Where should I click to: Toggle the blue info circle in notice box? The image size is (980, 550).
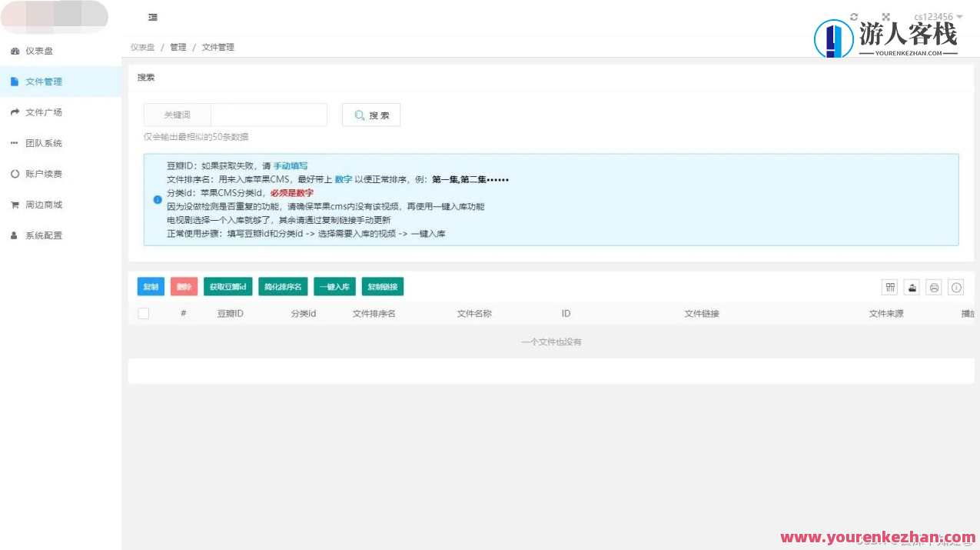(x=157, y=199)
